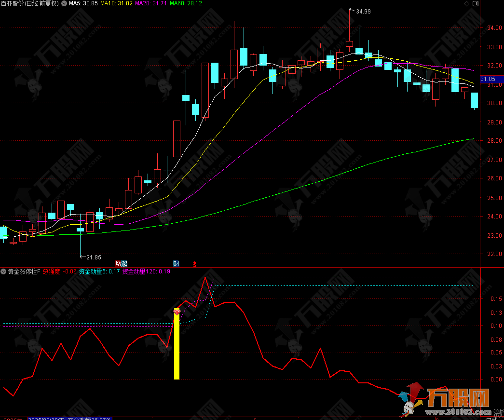Open the 增 event marker
The width and height of the screenshot is (504, 420).
118,264
